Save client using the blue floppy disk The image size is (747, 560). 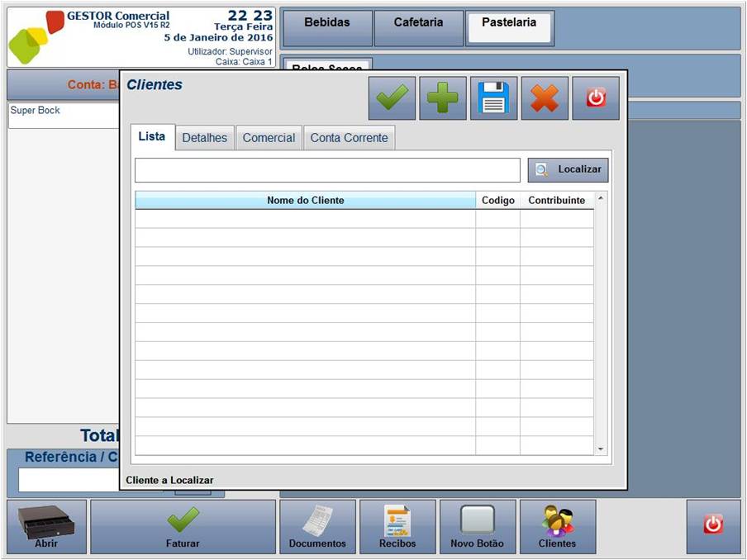pyautogui.click(x=494, y=98)
